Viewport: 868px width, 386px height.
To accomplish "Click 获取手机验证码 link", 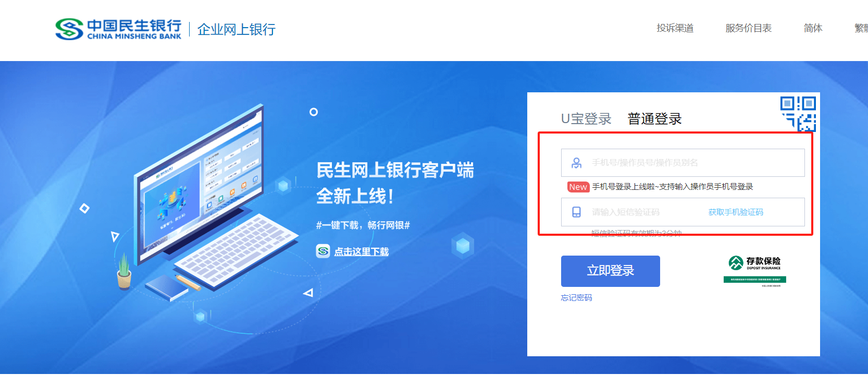I will click(x=736, y=212).
